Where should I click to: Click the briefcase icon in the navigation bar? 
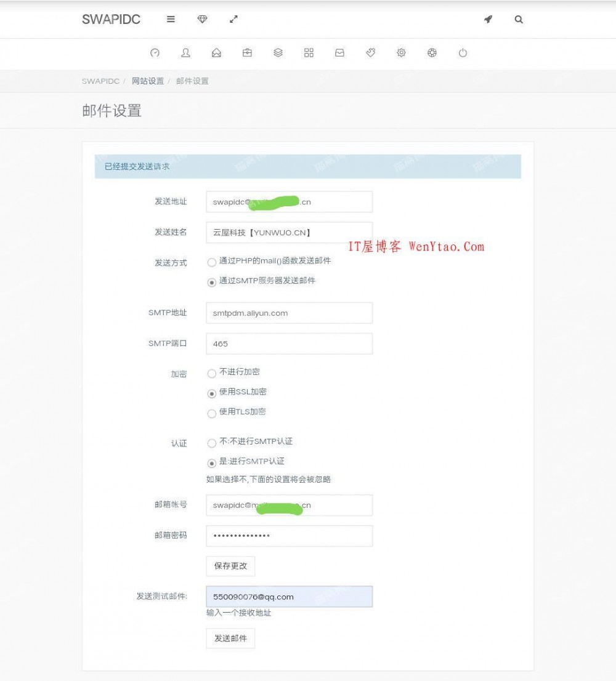tap(247, 53)
